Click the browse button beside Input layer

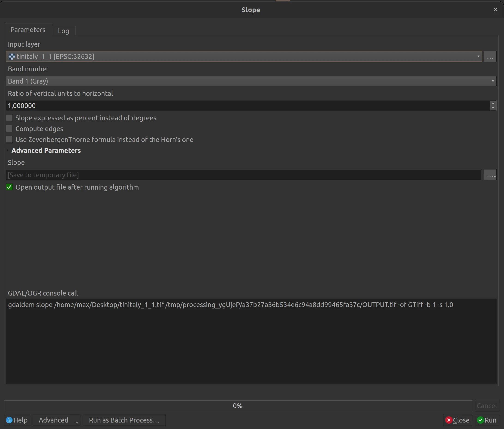tap(490, 56)
